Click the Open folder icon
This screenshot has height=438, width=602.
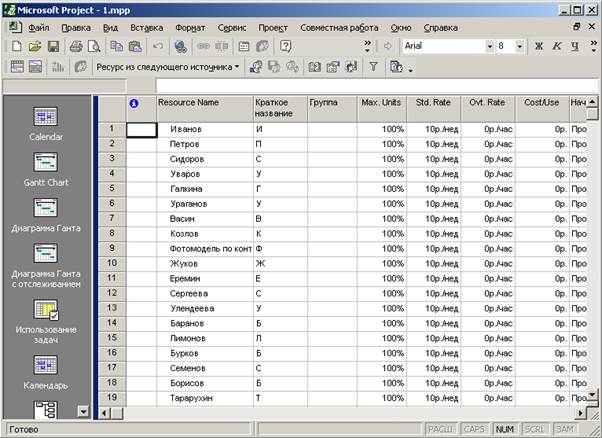(34, 46)
